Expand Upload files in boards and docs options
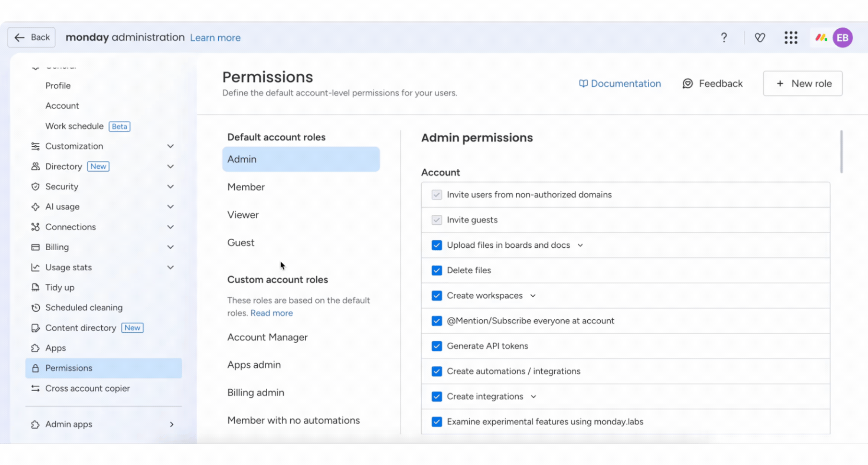Image resolution: width=868 pixels, height=465 pixels. (x=580, y=245)
